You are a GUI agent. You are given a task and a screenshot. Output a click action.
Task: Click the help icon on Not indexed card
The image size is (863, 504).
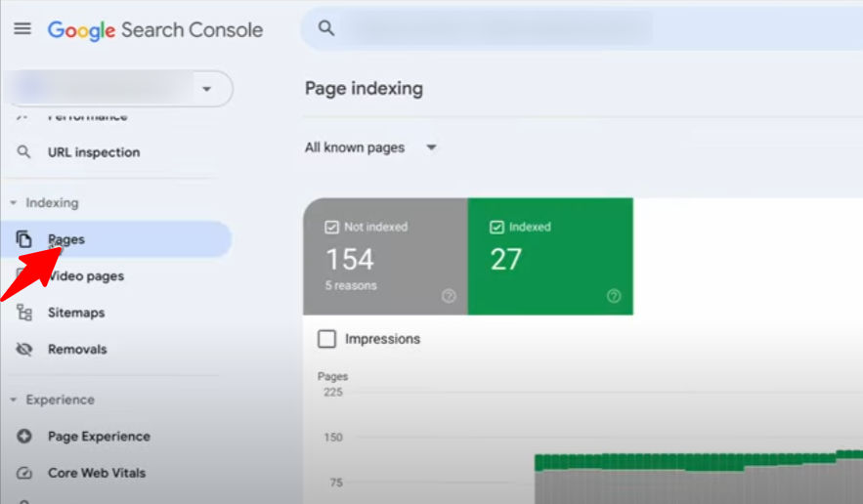coord(450,296)
